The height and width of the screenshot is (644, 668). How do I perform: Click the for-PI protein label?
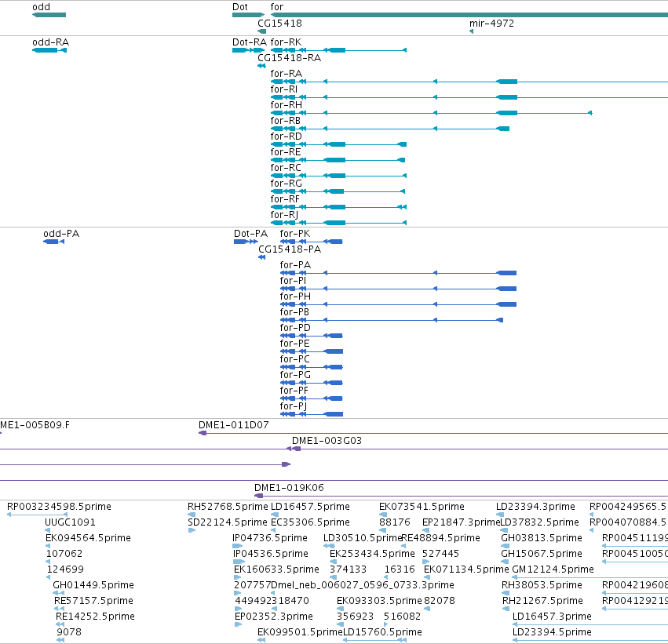click(x=293, y=281)
